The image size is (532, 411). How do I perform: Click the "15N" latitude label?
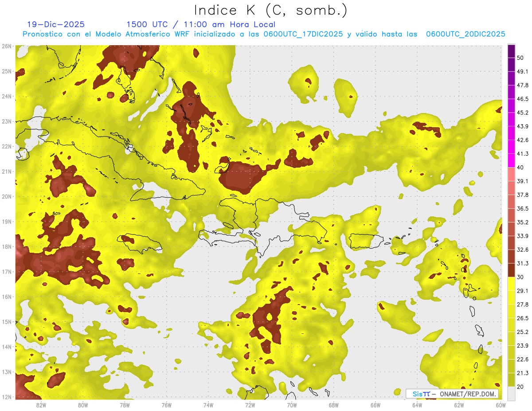pyautogui.click(x=7, y=322)
